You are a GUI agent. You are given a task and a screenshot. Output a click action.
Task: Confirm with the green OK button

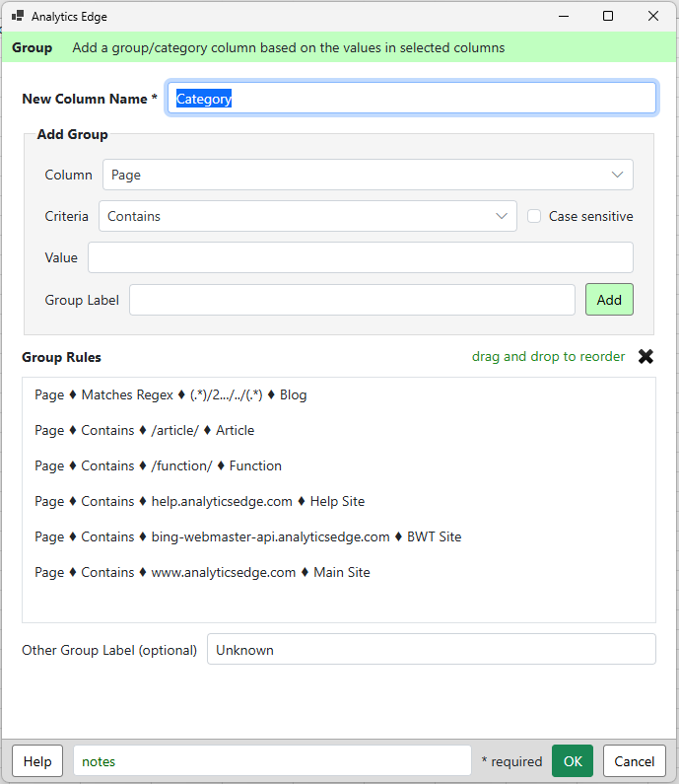[573, 761]
